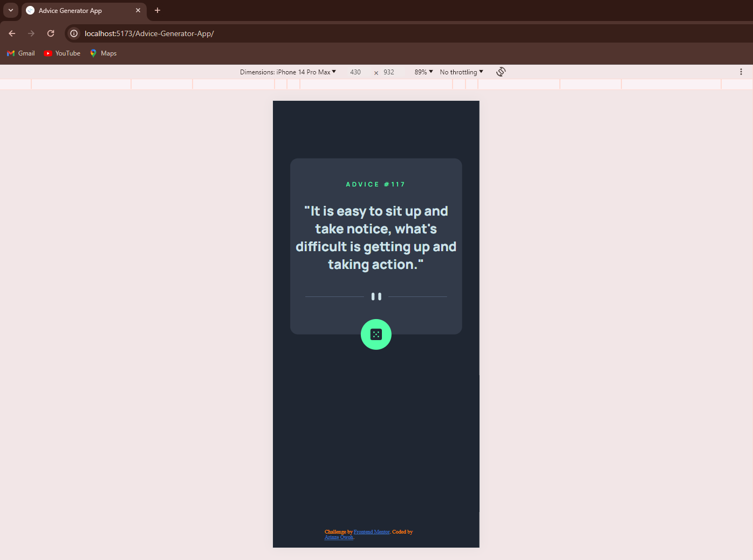Screen dimensions: 753x560
Task: Open the 89% zoom dropdown
Action: (x=423, y=72)
